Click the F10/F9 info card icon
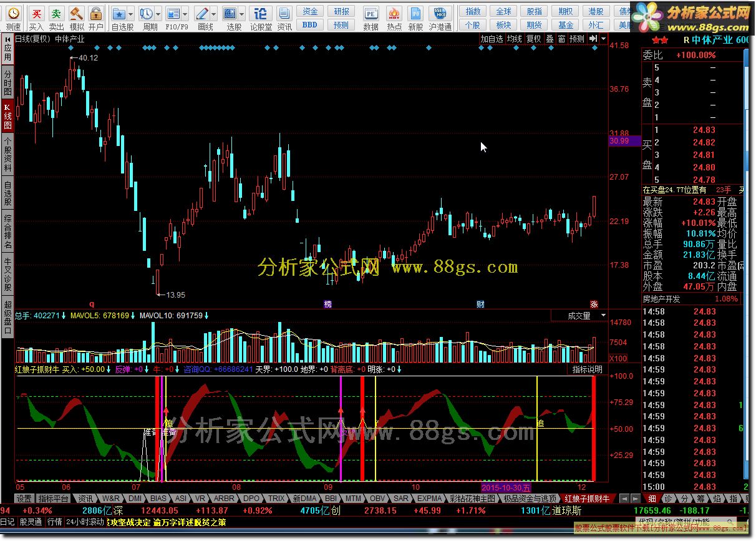 [173, 12]
